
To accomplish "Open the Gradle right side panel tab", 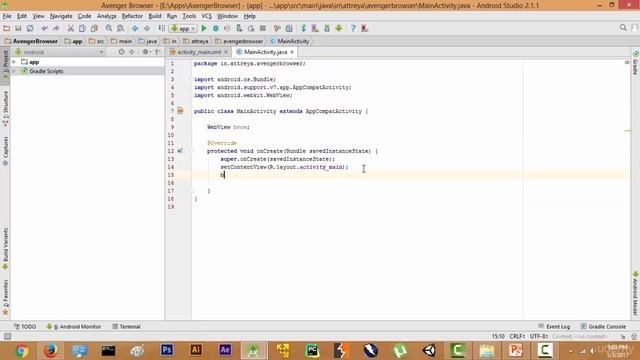I will (636, 63).
